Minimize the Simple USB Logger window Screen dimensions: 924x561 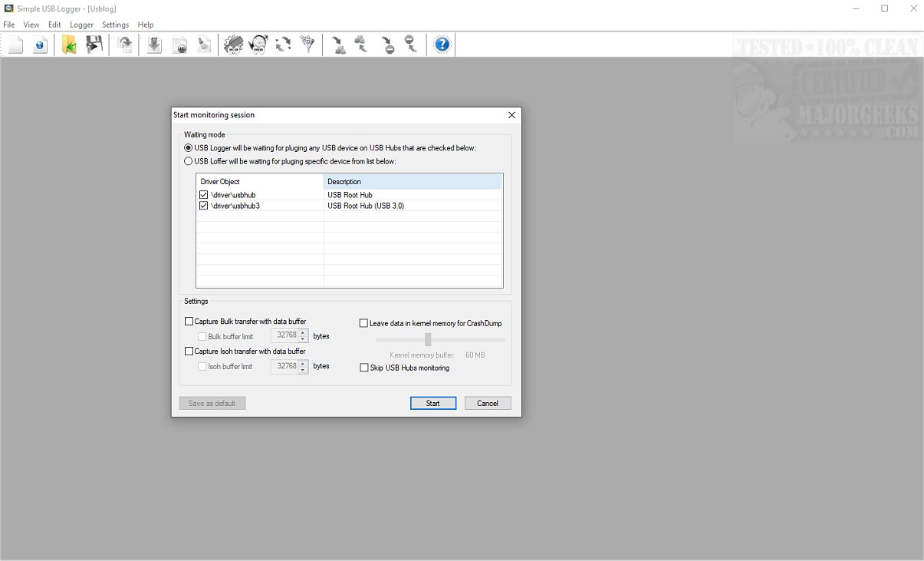pyautogui.click(x=856, y=8)
